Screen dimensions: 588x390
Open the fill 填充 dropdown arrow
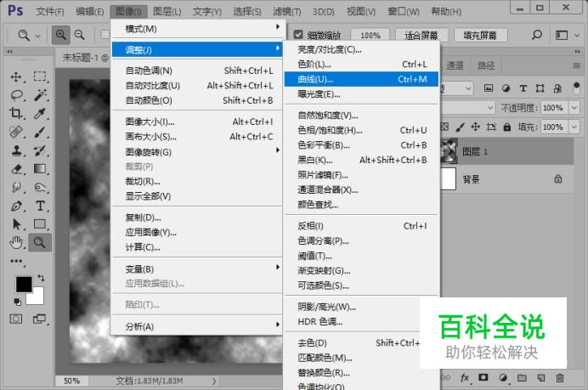pos(574,127)
